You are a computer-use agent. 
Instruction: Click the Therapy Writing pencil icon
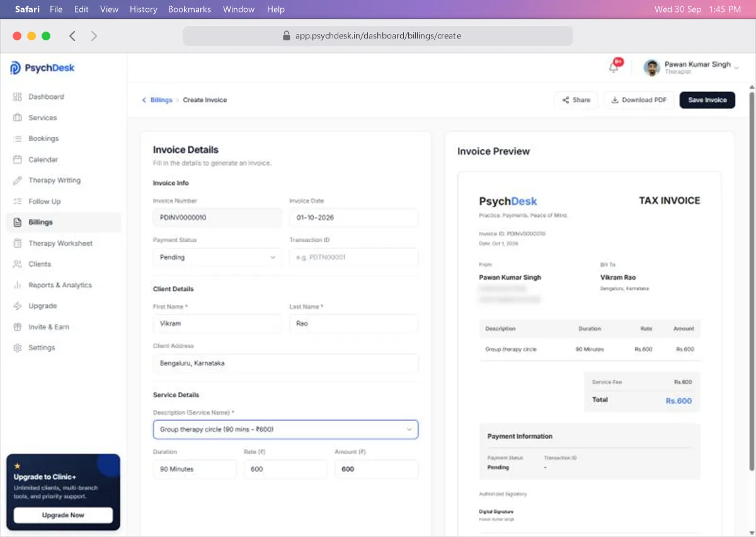click(x=18, y=180)
